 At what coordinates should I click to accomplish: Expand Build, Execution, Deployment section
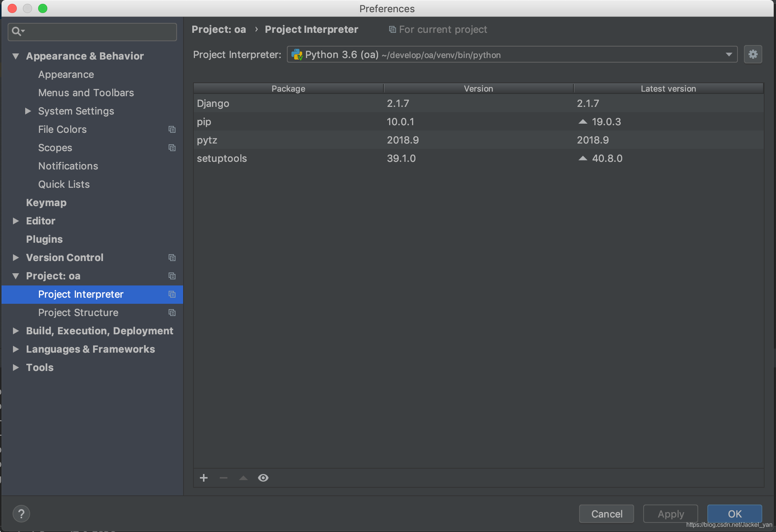tap(16, 331)
